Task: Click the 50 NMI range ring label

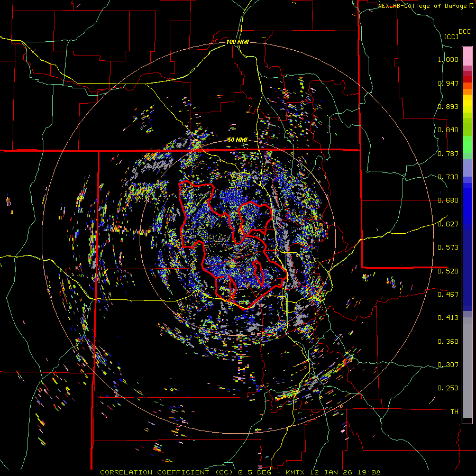Action: [237, 140]
